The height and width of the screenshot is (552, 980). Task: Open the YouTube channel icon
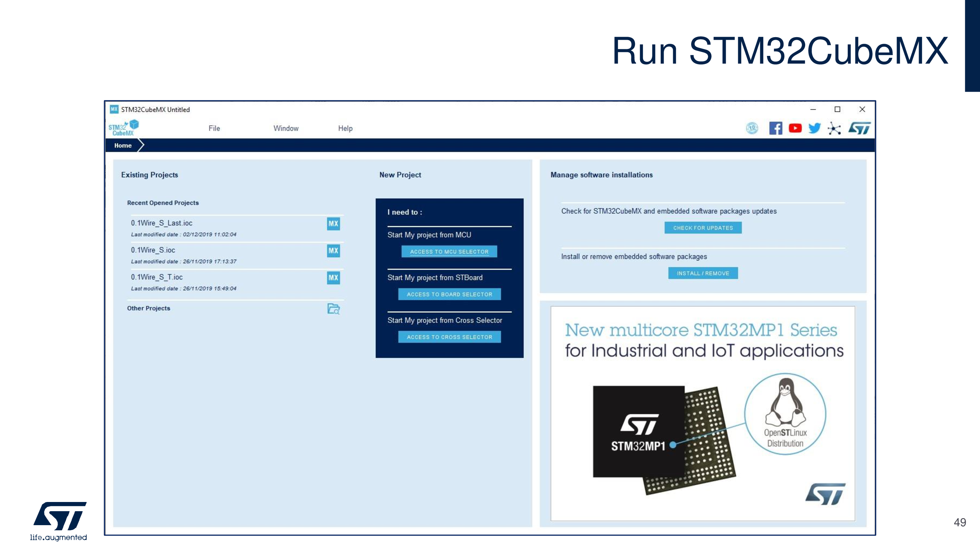[x=795, y=128]
